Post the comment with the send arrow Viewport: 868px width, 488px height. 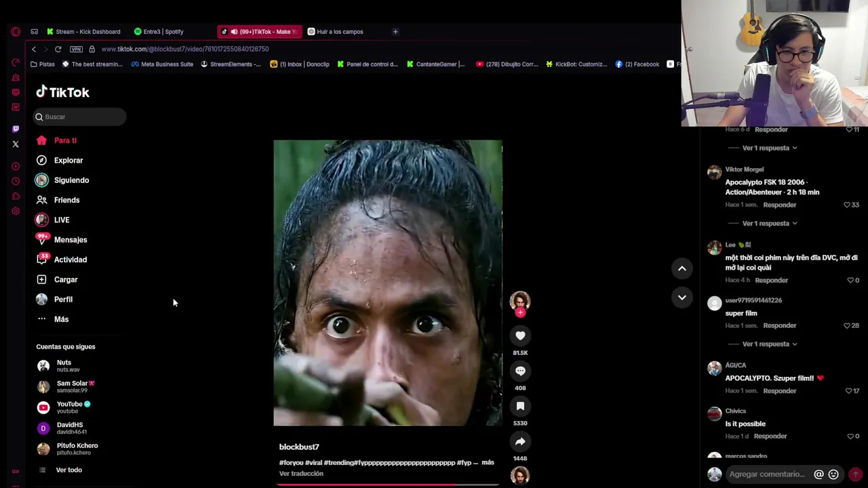(856, 474)
